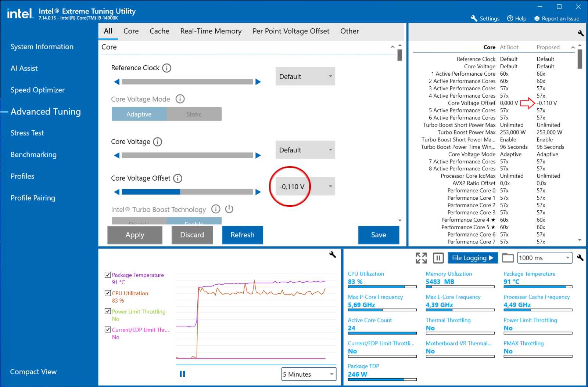Open info icon next to Reference Clock
This screenshot has width=588, height=387.
tap(166, 68)
